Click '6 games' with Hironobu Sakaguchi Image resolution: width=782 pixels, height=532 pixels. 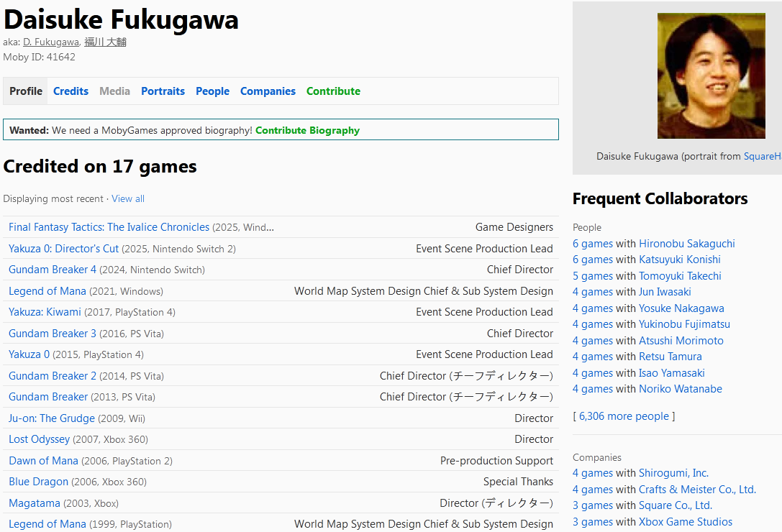tap(593, 243)
